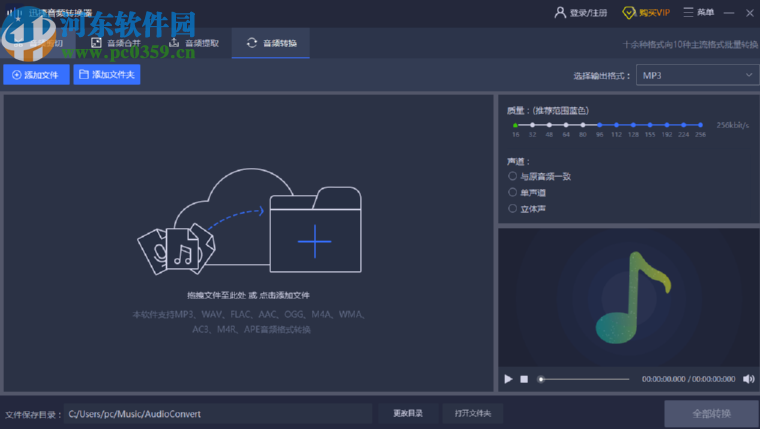Click the Audio Convert refresh arrows icon
Viewport: 760px width, 429px height.
point(252,43)
